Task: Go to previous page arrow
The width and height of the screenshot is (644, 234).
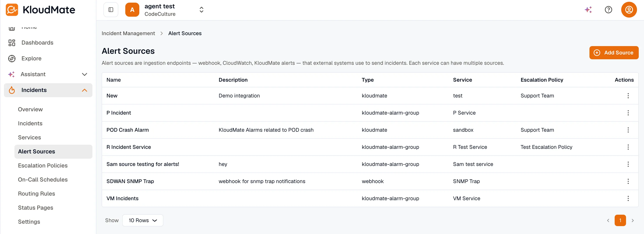Action: (608, 220)
